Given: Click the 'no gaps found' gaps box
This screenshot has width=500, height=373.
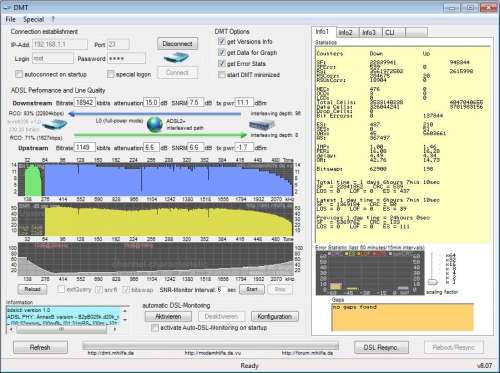Looking at the screenshot, I should click(x=402, y=317).
